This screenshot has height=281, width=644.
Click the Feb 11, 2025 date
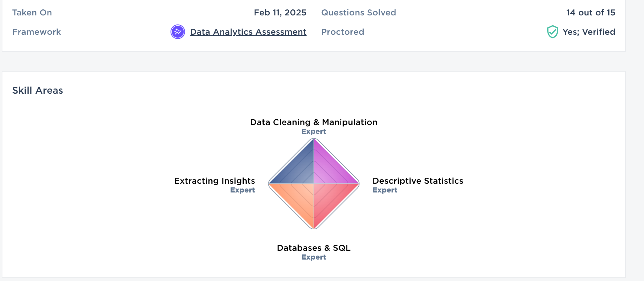coord(280,12)
